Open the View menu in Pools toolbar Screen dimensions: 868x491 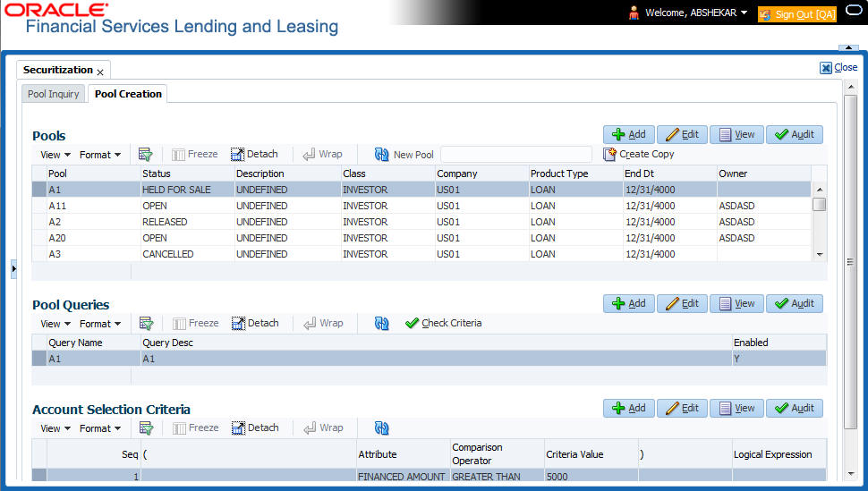pyautogui.click(x=55, y=155)
